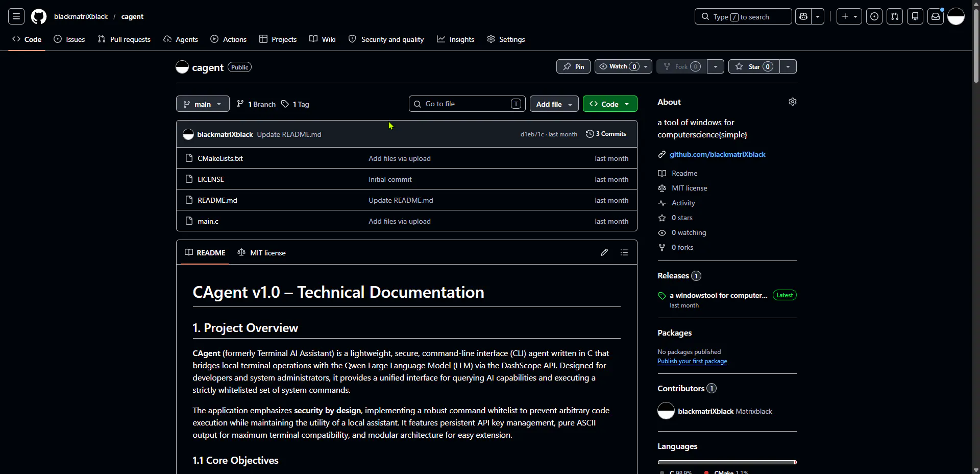The image size is (980, 474).
Task: Open the repository Settings tab
Action: click(506, 39)
